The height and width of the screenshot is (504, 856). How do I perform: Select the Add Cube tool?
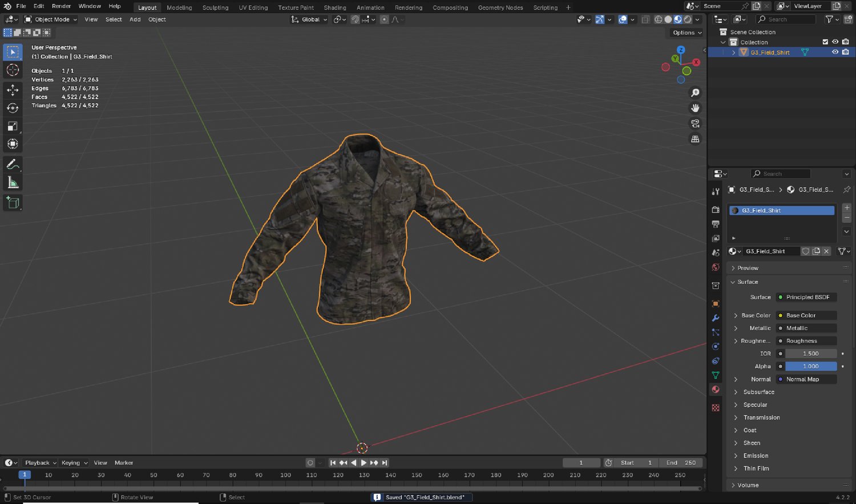click(x=13, y=202)
